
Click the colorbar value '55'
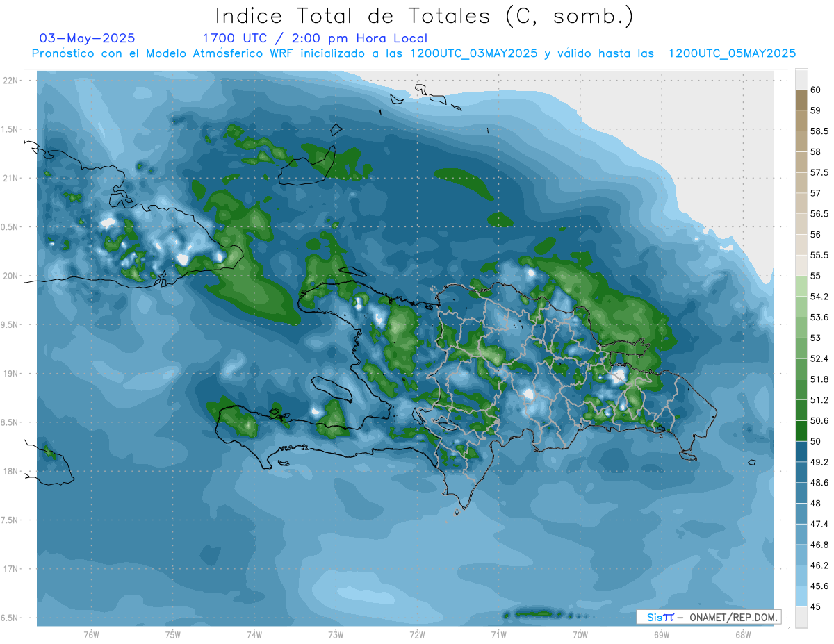pyautogui.click(x=816, y=276)
